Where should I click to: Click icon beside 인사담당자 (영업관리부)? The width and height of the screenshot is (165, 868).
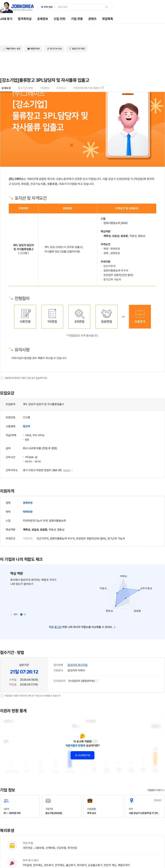(x=97, y=681)
